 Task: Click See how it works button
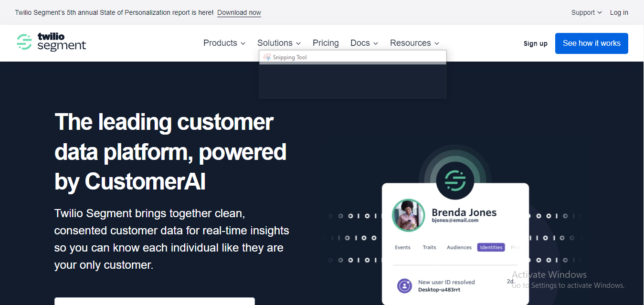pos(591,43)
